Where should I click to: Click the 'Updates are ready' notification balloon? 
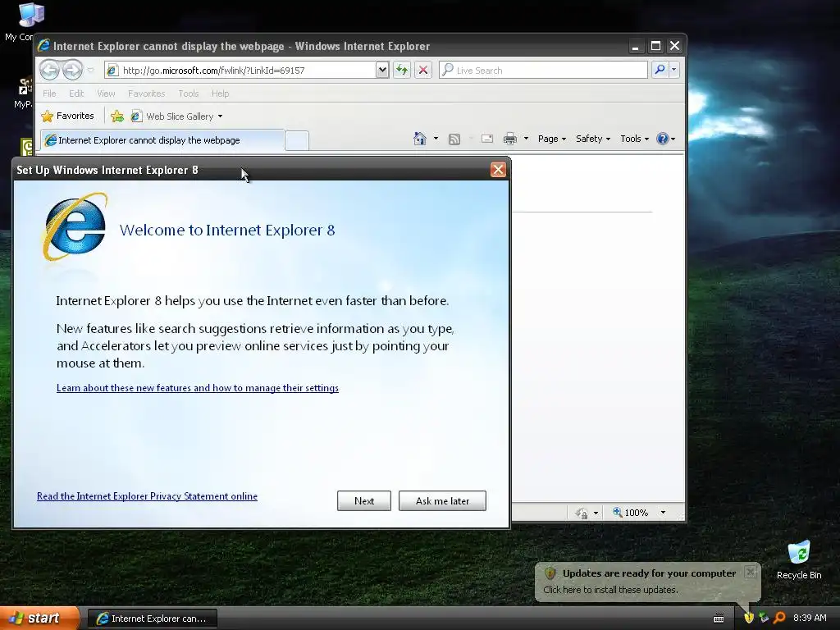coord(648,582)
